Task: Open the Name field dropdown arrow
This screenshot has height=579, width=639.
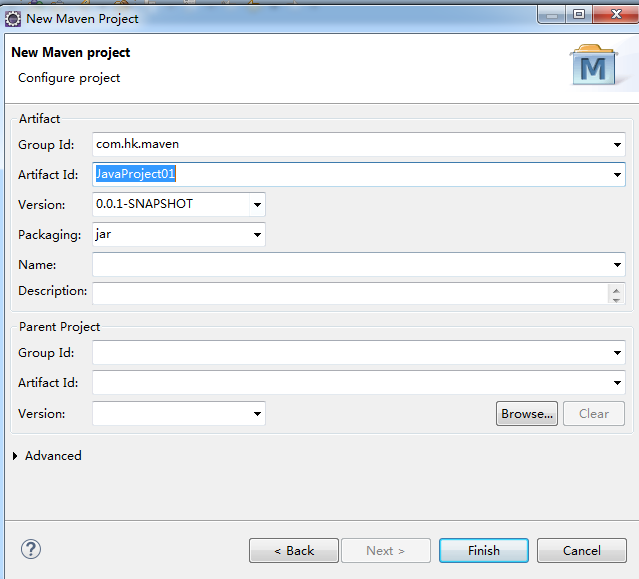Action: pyautogui.click(x=617, y=265)
